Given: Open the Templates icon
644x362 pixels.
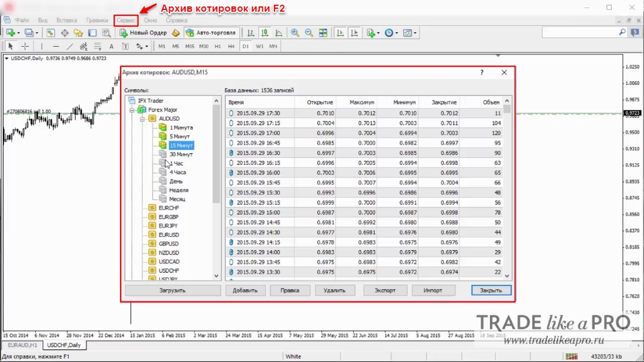Looking at the screenshot, I should [x=407, y=33].
